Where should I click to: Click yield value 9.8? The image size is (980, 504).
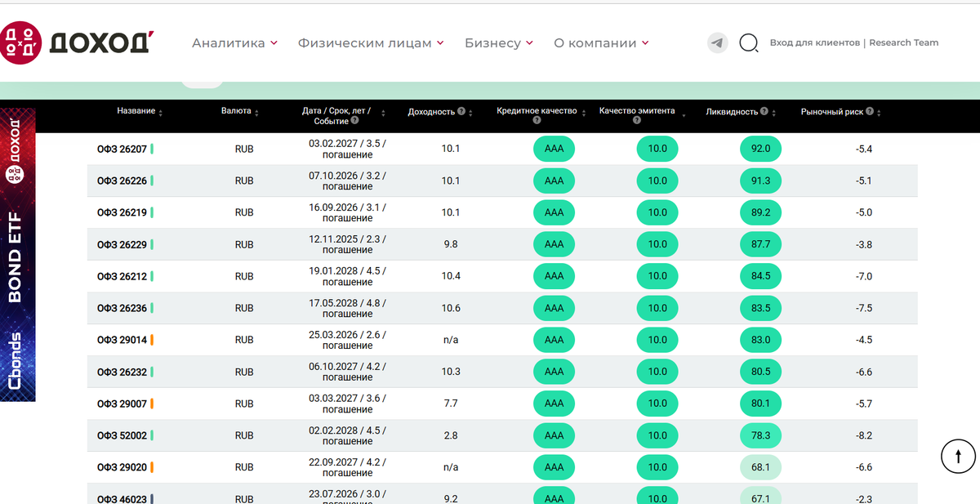coord(451,244)
